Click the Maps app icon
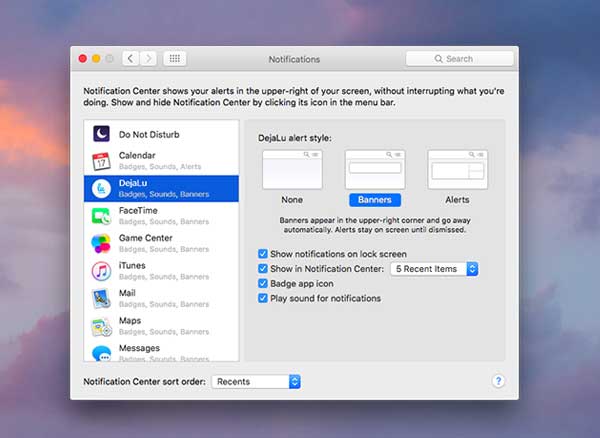This screenshot has height=438, width=600. [101, 326]
